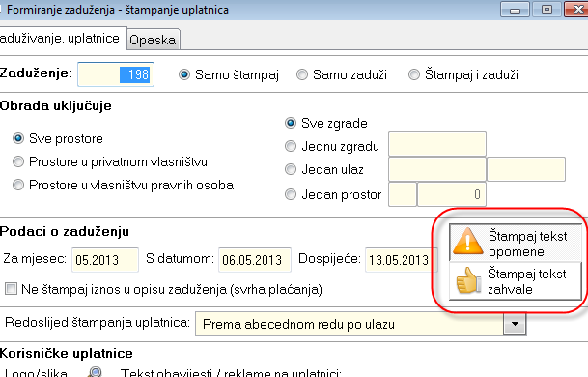Click the Korisničke uplatnice heading
This screenshot has width=588, height=377.
67,354
